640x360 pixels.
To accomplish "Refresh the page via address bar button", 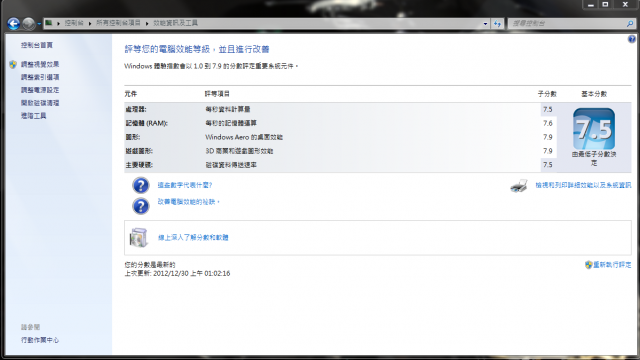I will pyautogui.click(x=497, y=24).
